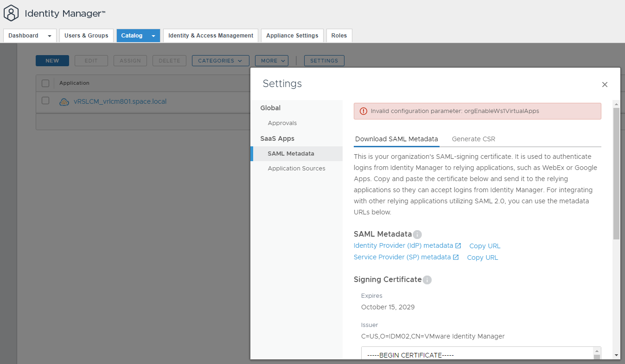
Task: Open Identity Provider (IdP) metadata link
Action: [x=403, y=246]
